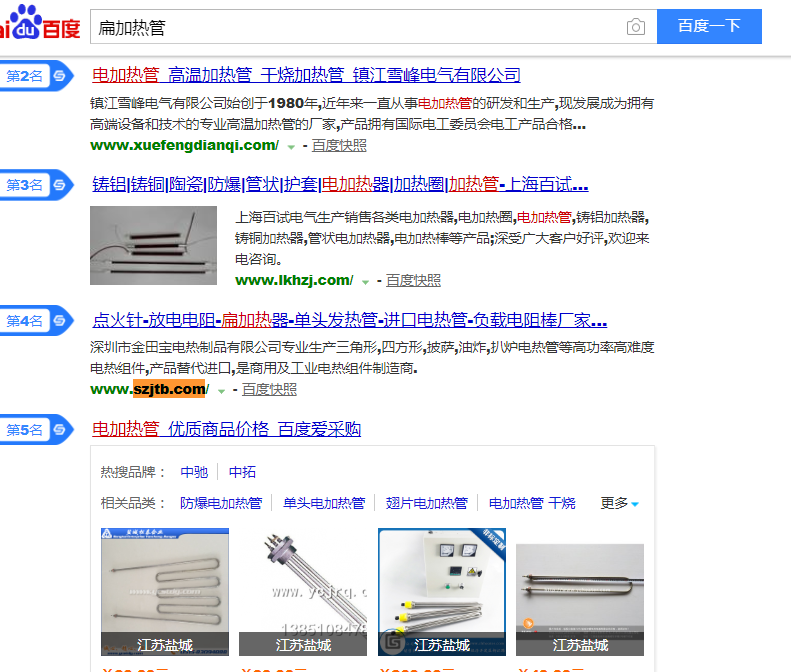Screen dimensions: 791x672
Task: Click the 第3名 rank badge icon
Action: coord(35,185)
